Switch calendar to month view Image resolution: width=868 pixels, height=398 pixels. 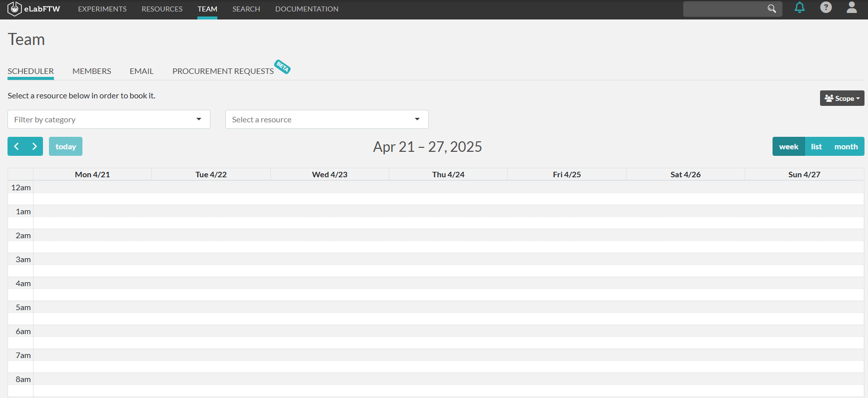(x=846, y=146)
